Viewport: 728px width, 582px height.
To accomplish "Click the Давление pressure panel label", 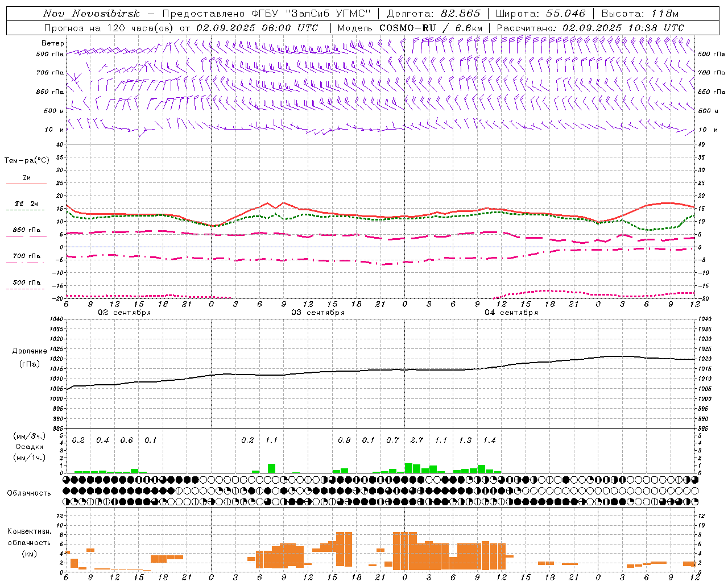I will [30, 351].
